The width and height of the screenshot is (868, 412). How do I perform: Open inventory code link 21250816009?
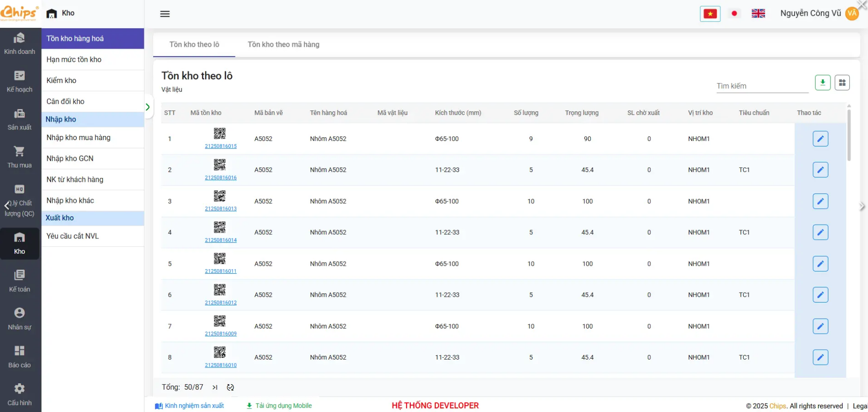coord(220,334)
